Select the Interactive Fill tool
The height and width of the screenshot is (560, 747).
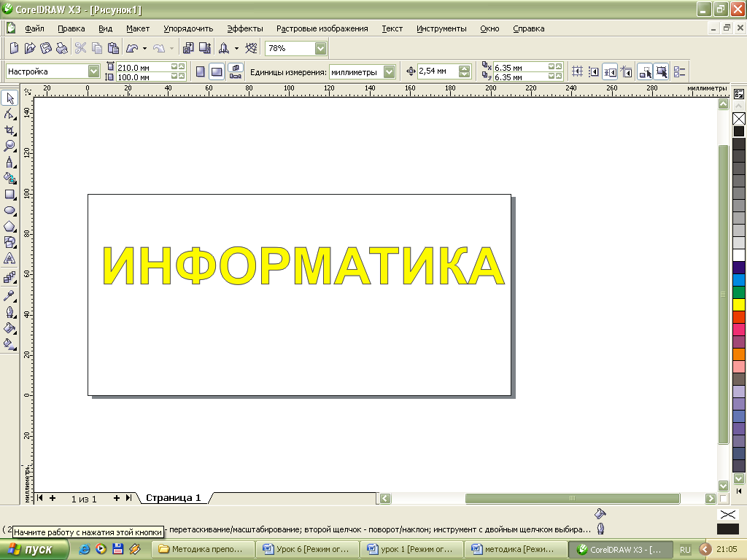click(x=9, y=344)
